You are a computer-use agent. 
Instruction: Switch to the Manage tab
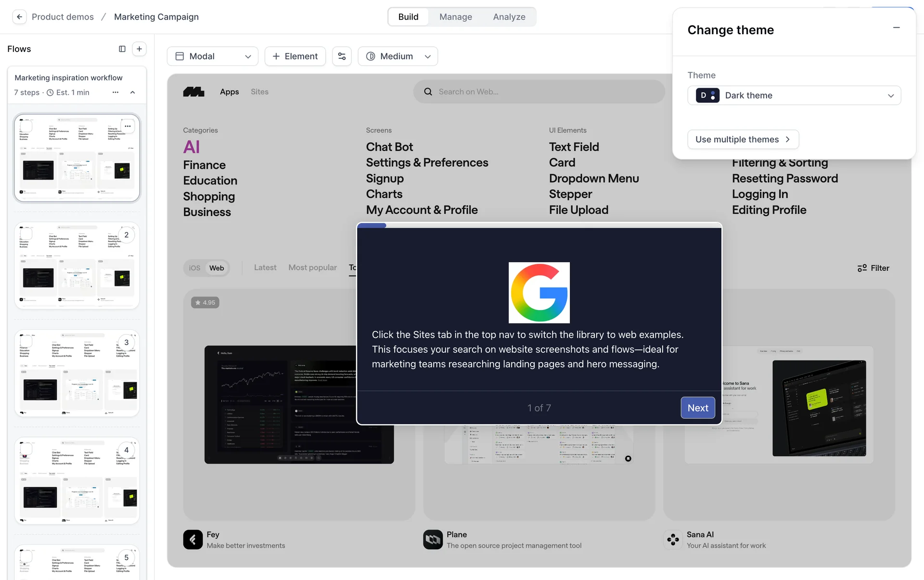(455, 17)
